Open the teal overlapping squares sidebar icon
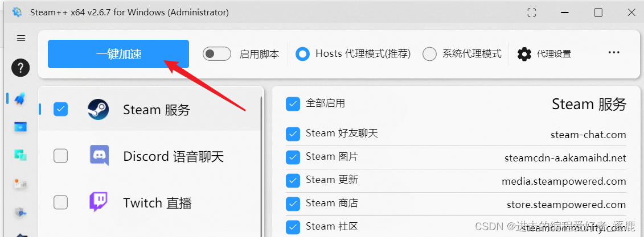The image size is (644, 237). [20, 155]
